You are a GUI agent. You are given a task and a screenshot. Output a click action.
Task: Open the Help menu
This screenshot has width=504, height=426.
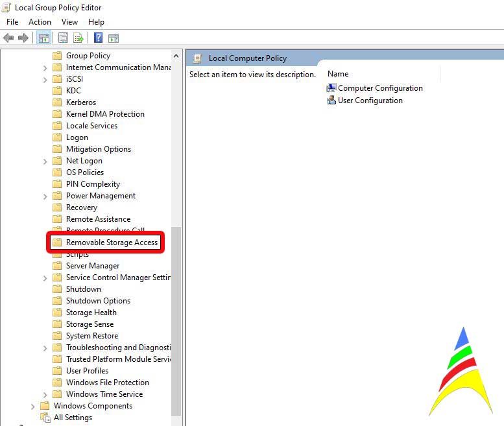(96, 22)
